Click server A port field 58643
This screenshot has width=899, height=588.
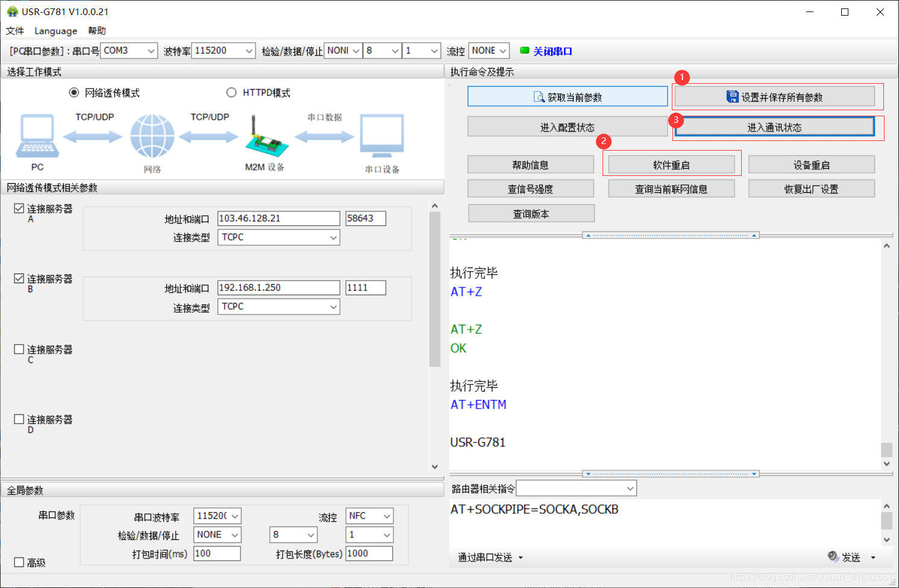(366, 218)
